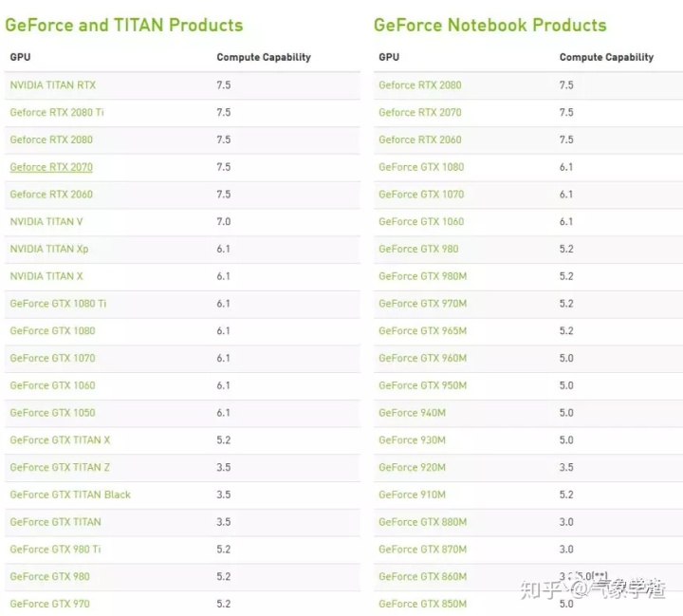Open the GeForce GTX 980M link
683x616 pixels.
tap(422, 276)
